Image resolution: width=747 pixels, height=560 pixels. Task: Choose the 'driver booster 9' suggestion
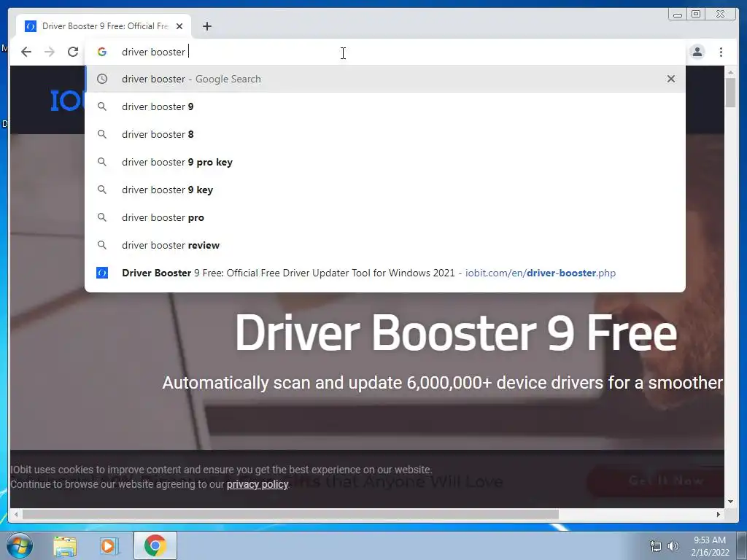click(x=385, y=106)
